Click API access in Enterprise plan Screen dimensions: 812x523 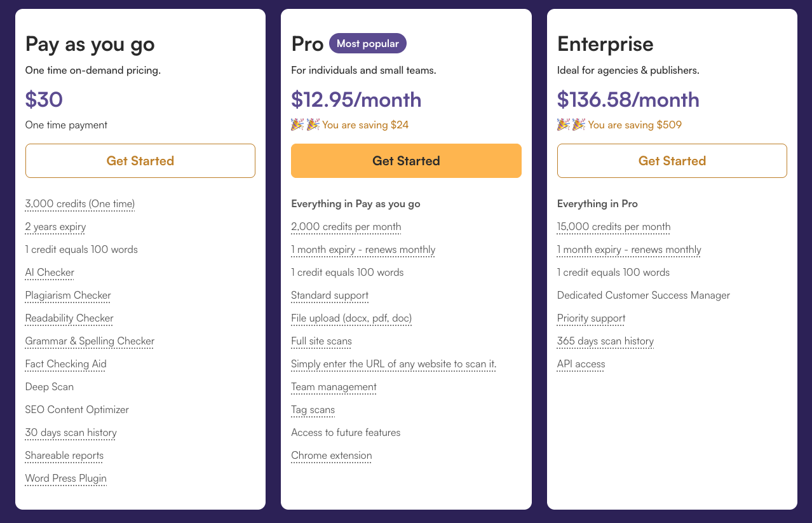pos(581,364)
